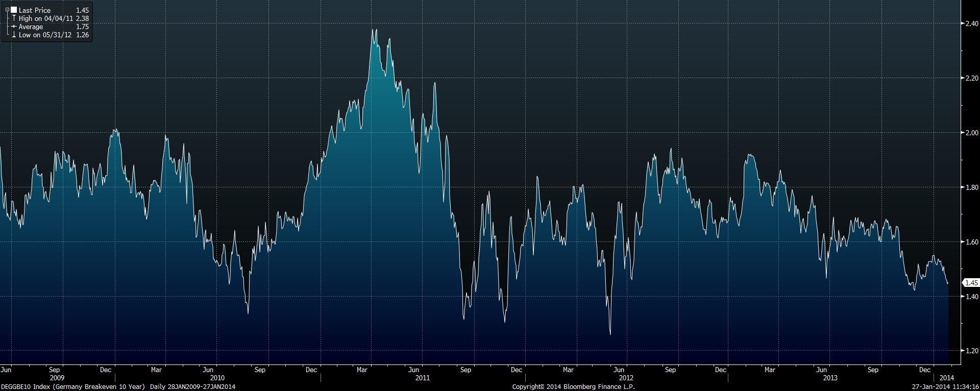Image resolution: width=980 pixels, height=391 pixels.
Task: Click the Bloomberg Finance copyright text
Action: [x=573, y=387]
